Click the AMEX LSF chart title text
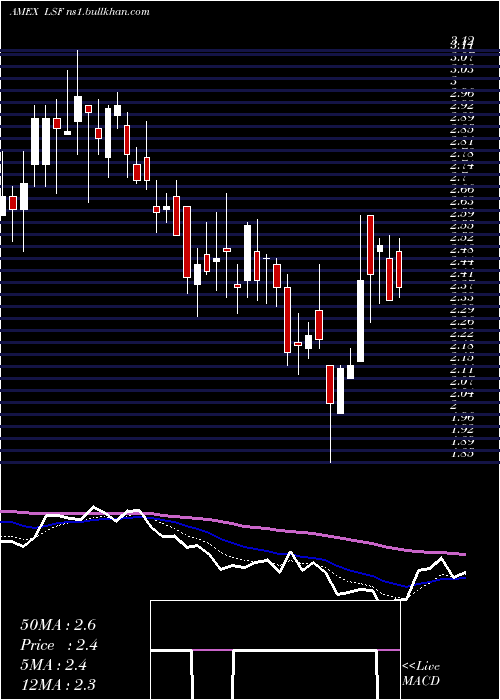The width and height of the screenshot is (500, 700). click(x=79, y=12)
